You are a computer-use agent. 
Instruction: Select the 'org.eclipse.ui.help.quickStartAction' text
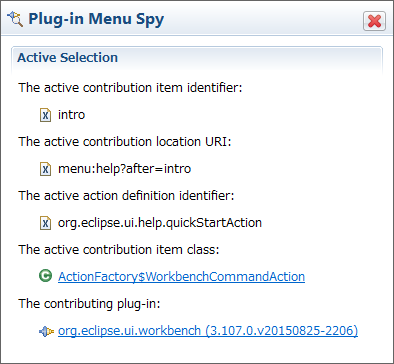click(160, 223)
